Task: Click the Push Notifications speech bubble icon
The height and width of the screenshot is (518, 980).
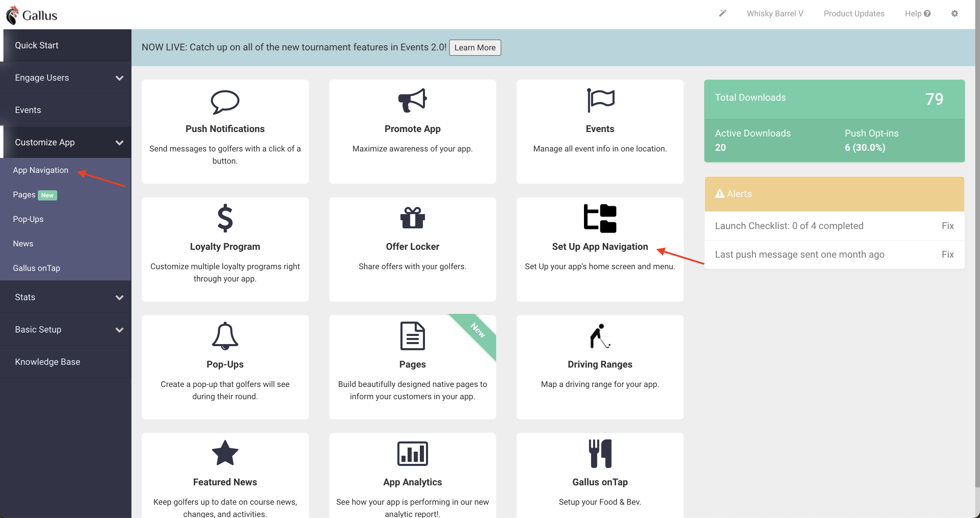Action: [225, 102]
